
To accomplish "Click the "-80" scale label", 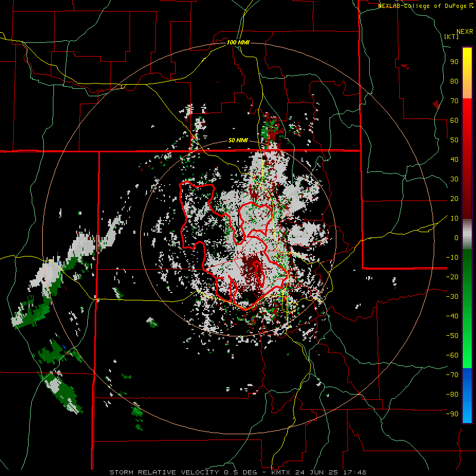I will (x=452, y=395).
